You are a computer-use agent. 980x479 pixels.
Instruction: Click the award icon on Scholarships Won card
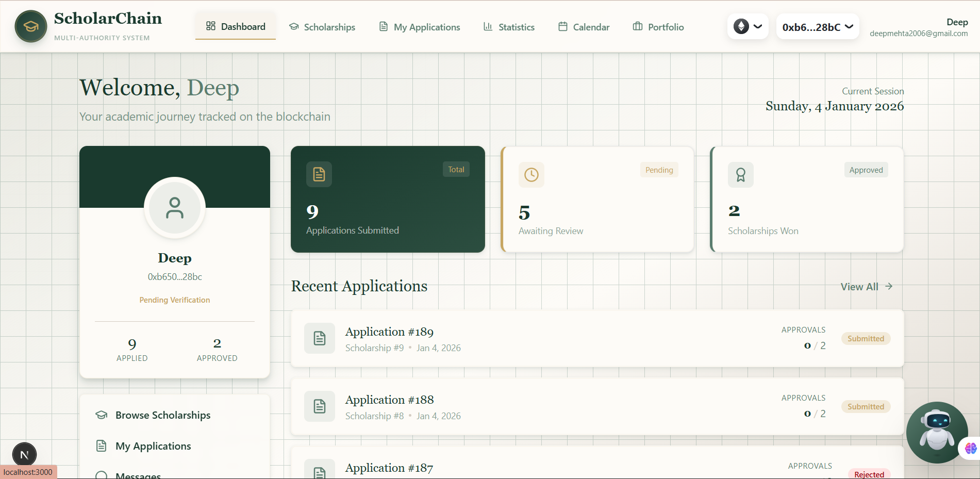(x=740, y=175)
